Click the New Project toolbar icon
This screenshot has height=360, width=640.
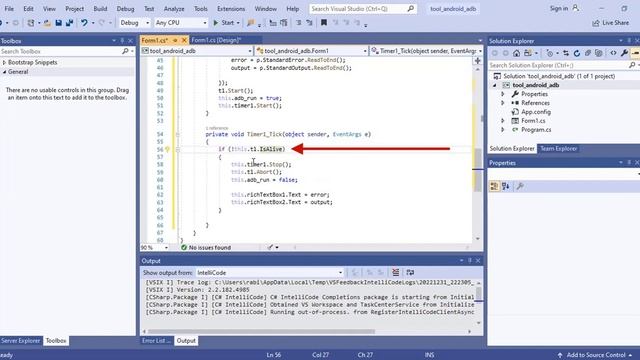click(31, 23)
